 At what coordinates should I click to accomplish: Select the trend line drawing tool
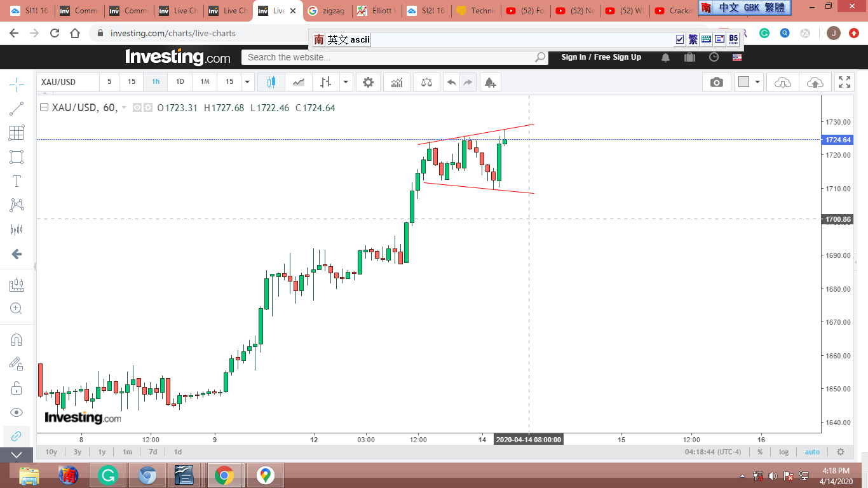[17, 109]
